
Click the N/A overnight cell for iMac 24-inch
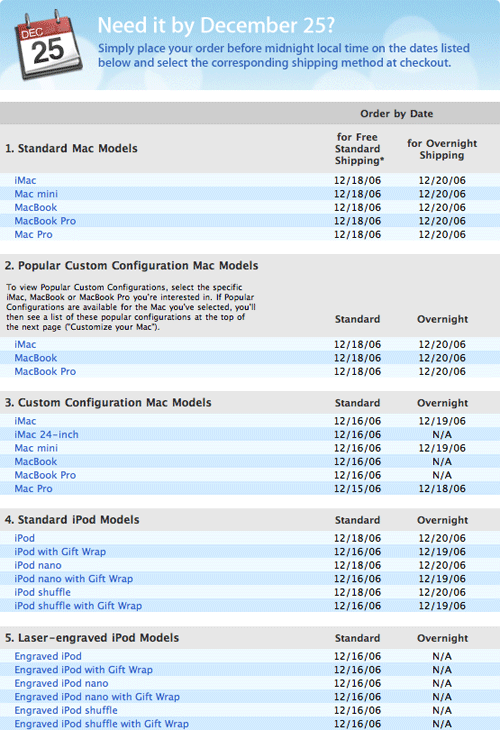coord(442,435)
